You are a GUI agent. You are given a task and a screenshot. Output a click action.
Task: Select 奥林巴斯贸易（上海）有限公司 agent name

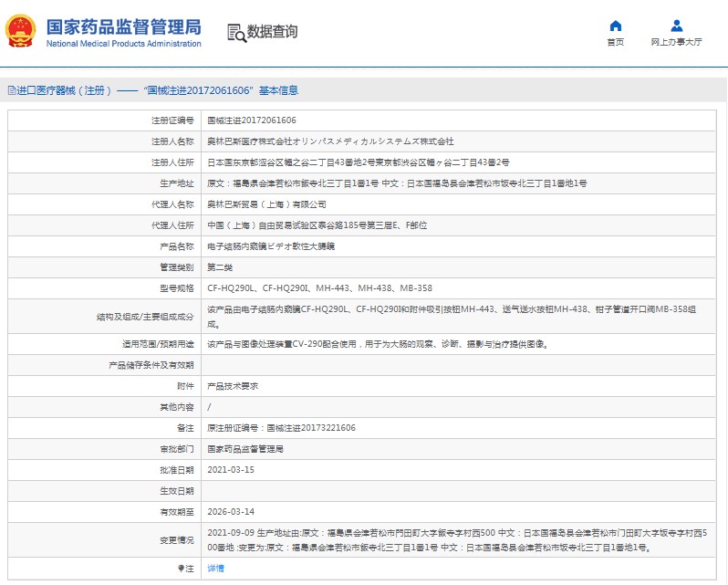click(x=266, y=204)
